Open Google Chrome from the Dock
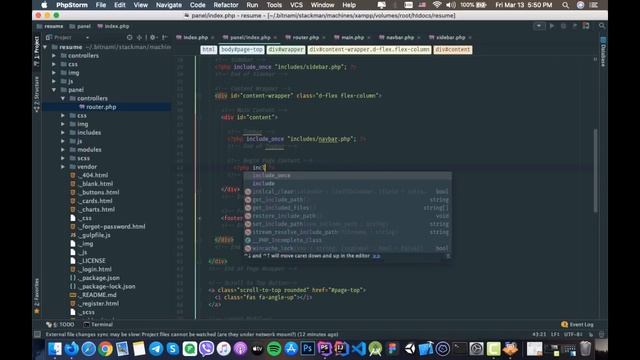640x360 pixels. click(x=105, y=349)
